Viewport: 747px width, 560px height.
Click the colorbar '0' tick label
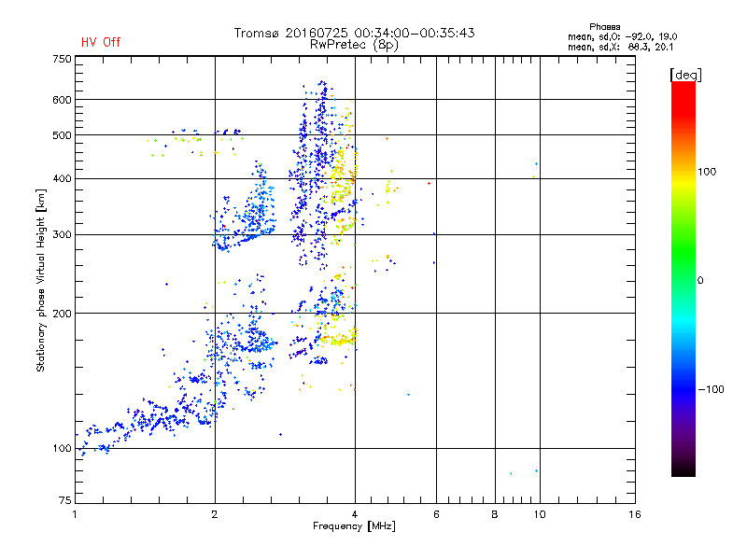tap(700, 281)
